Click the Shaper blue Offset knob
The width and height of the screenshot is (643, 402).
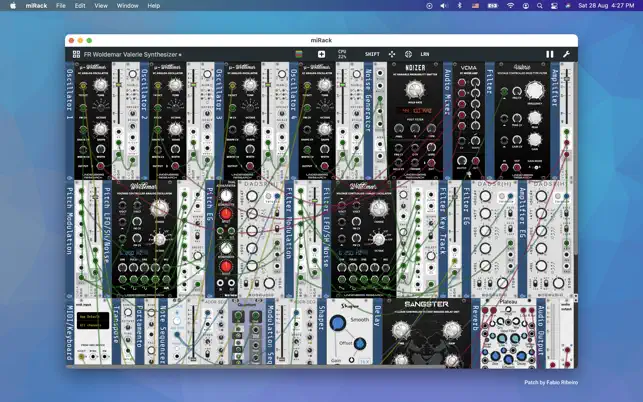[360, 343]
